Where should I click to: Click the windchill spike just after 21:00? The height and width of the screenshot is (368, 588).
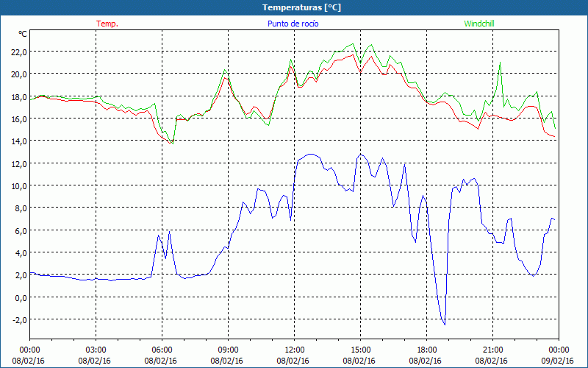(x=500, y=63)
